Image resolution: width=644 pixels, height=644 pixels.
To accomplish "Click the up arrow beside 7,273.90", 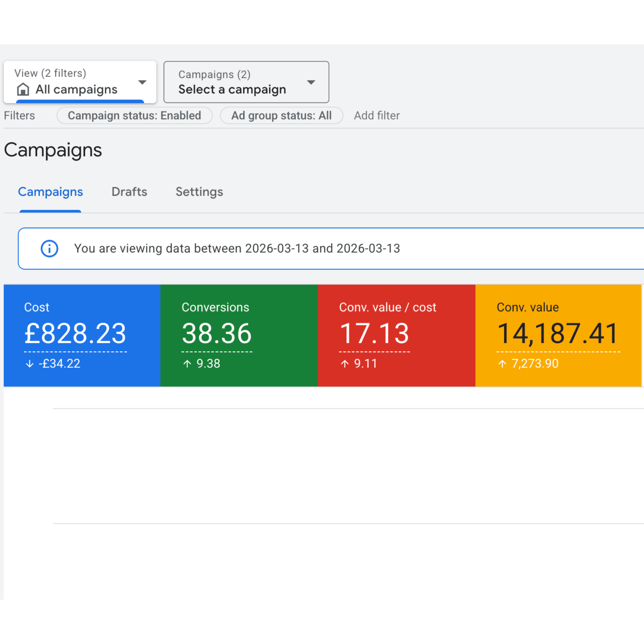I will 502,363.
